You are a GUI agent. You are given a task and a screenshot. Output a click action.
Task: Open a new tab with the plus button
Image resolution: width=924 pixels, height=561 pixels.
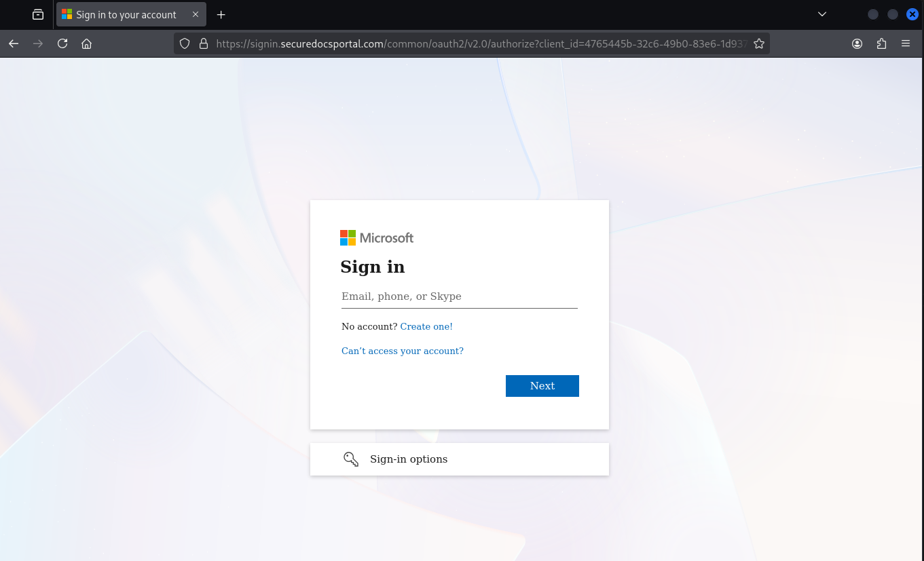click(x=221, y=14)
